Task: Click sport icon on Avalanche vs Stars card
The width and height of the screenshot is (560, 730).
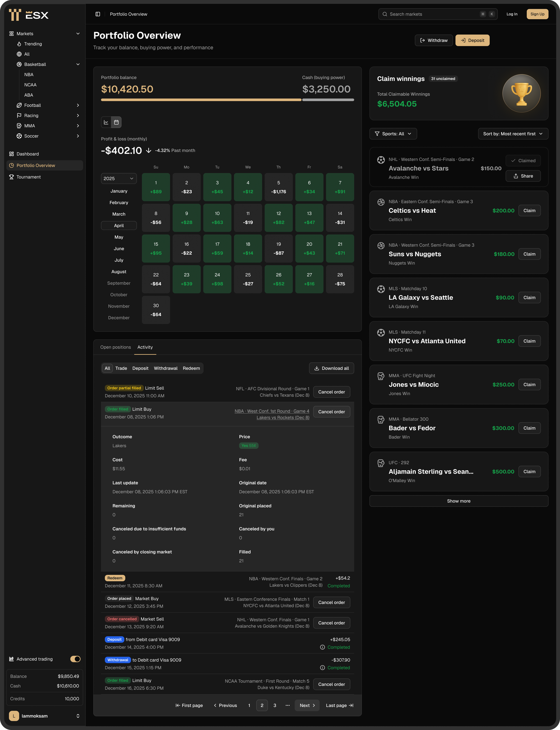Action: click(381, 160)
